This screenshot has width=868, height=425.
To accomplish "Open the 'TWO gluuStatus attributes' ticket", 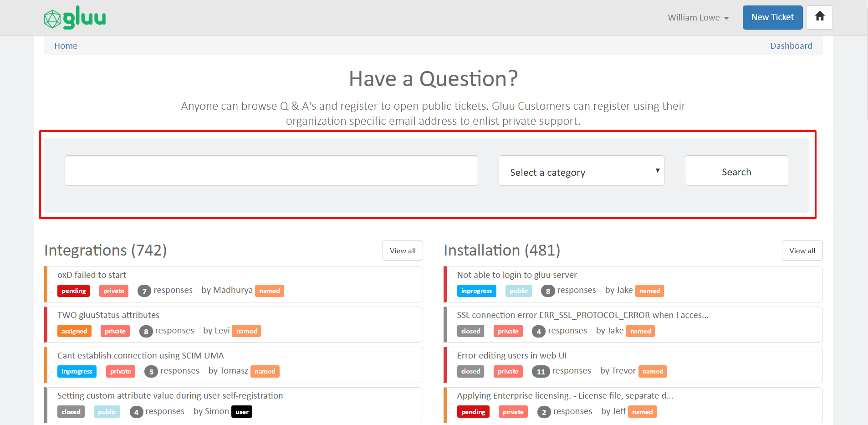I will (108, 315).
